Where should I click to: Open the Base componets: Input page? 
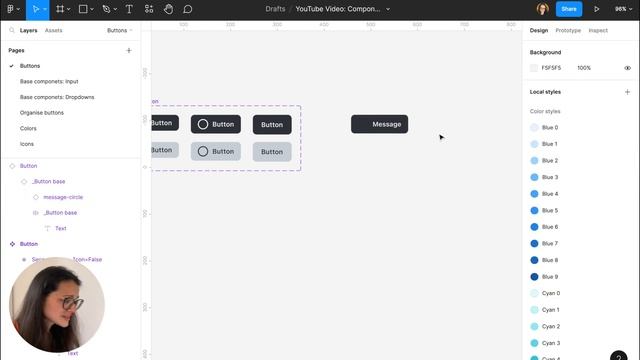(x=49, y=82)
